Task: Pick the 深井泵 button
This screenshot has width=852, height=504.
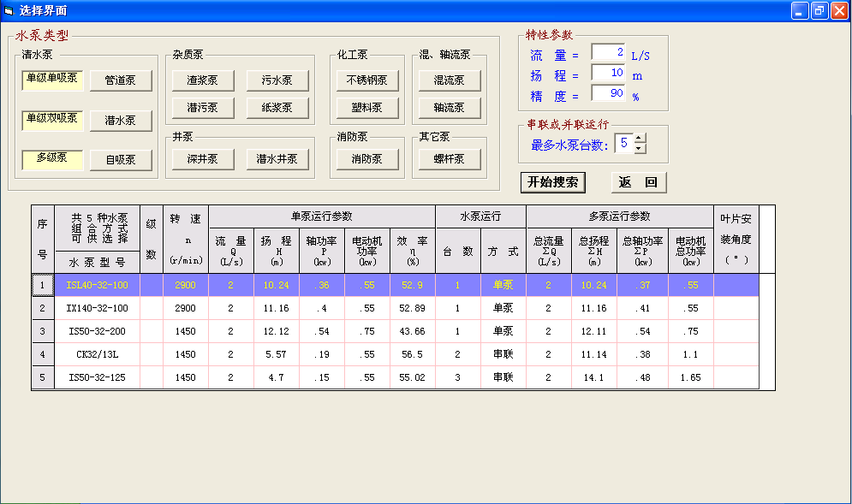Action: (203, 159)
